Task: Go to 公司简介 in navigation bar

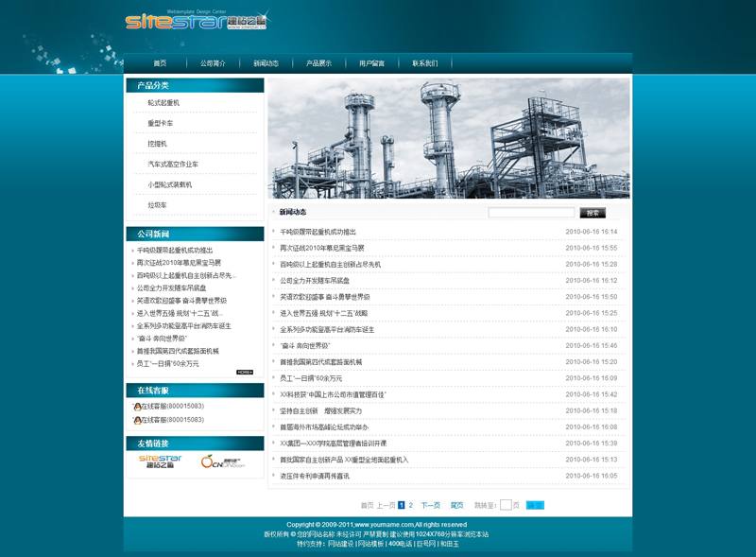Action: (213, 63)
